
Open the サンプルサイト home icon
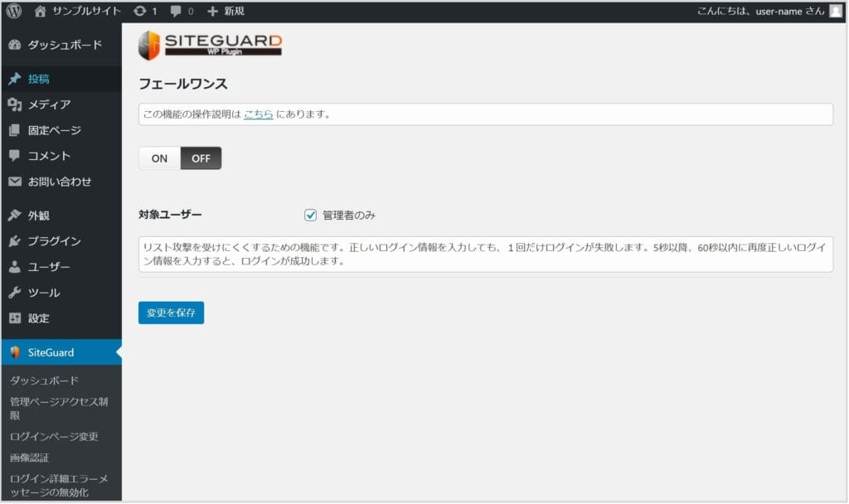click(40, 11)
